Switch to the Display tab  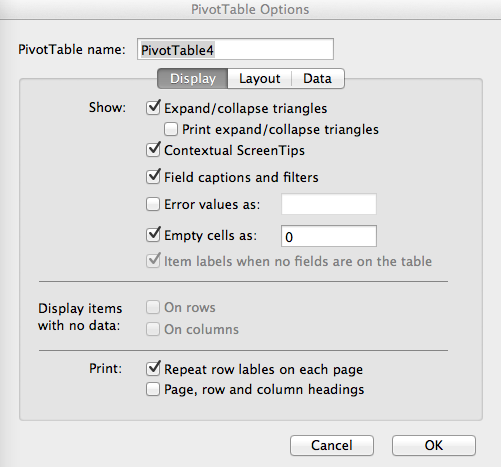click(x=193, y=79)
